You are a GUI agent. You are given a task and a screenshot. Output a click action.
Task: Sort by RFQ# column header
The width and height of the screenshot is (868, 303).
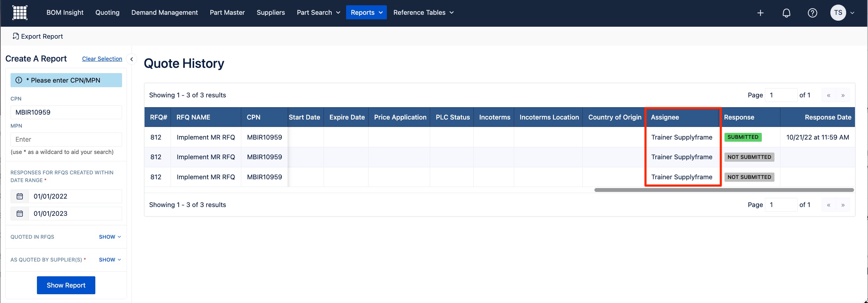pyautogui.click(x=158, y=117)
